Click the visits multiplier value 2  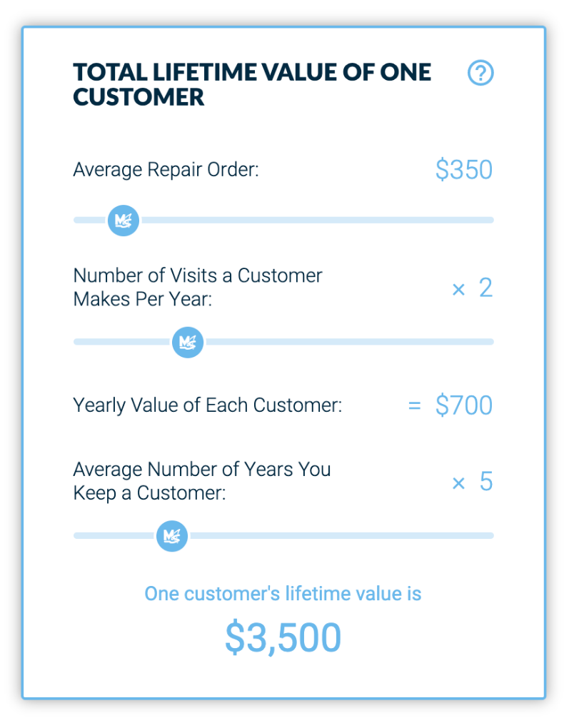(485, 288)
